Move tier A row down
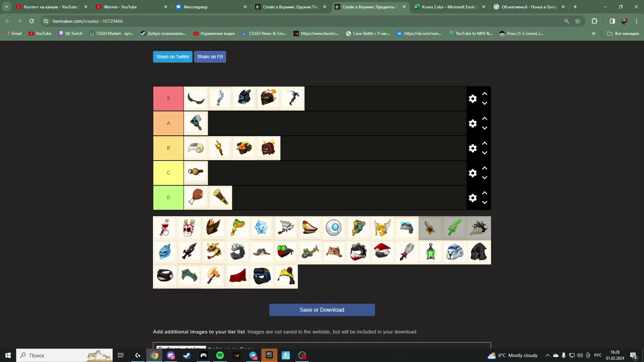Screen dimensions: 644x362 (485, 128)
